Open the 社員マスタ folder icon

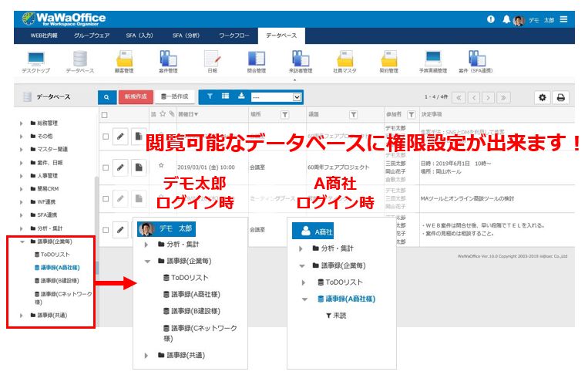pos(344,59)
